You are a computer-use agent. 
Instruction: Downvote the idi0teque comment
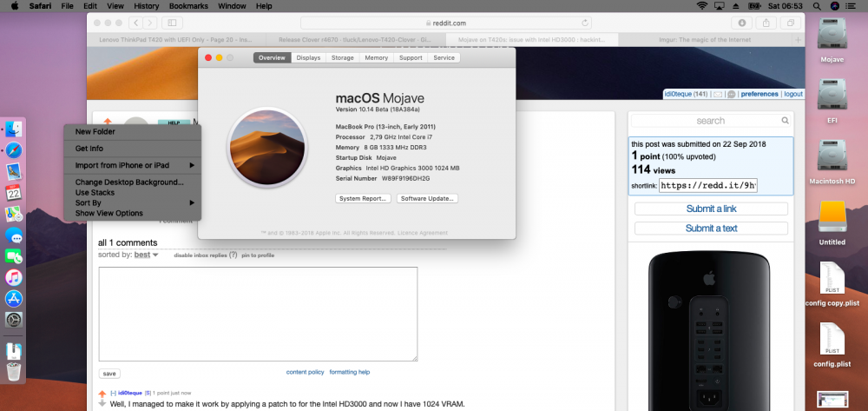102,403
